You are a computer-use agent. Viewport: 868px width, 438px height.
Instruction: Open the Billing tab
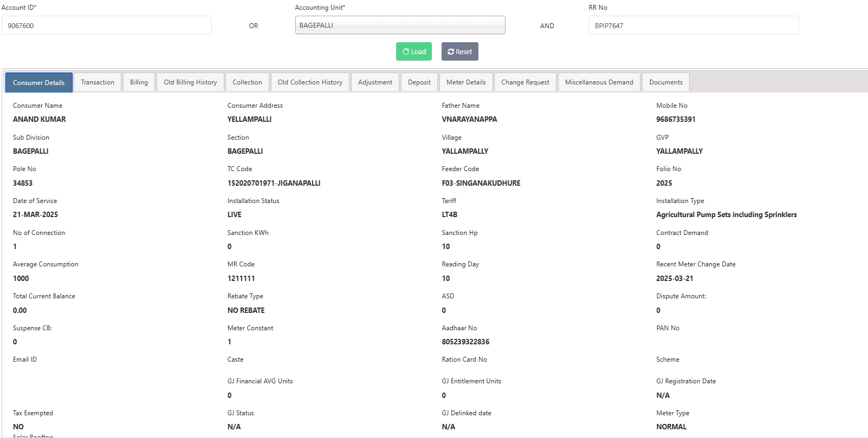click(x=139, y=82)
